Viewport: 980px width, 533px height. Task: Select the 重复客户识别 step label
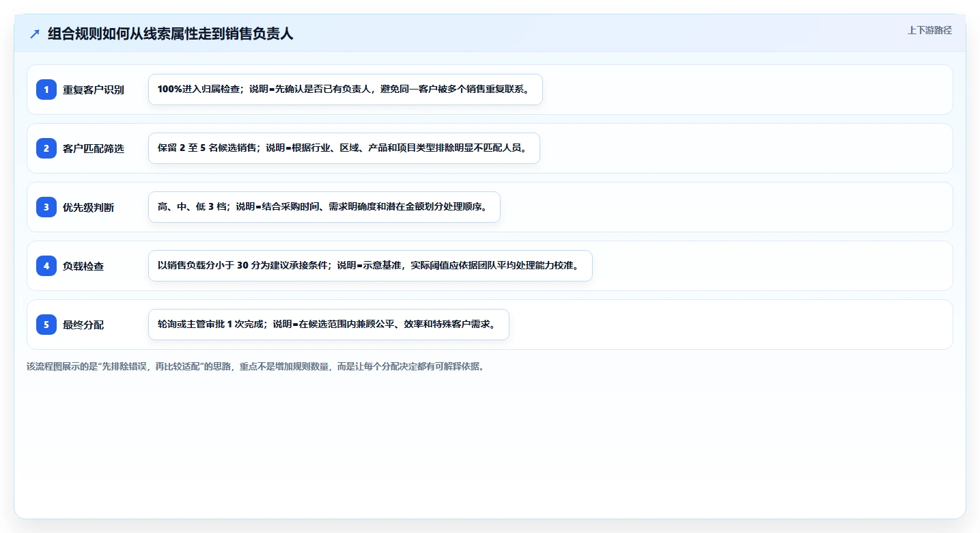[x=94, y=90]
